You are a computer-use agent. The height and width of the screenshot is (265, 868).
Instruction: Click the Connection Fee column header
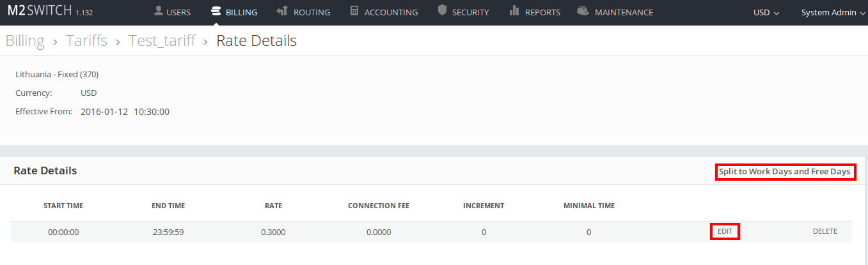pos(378,206)
